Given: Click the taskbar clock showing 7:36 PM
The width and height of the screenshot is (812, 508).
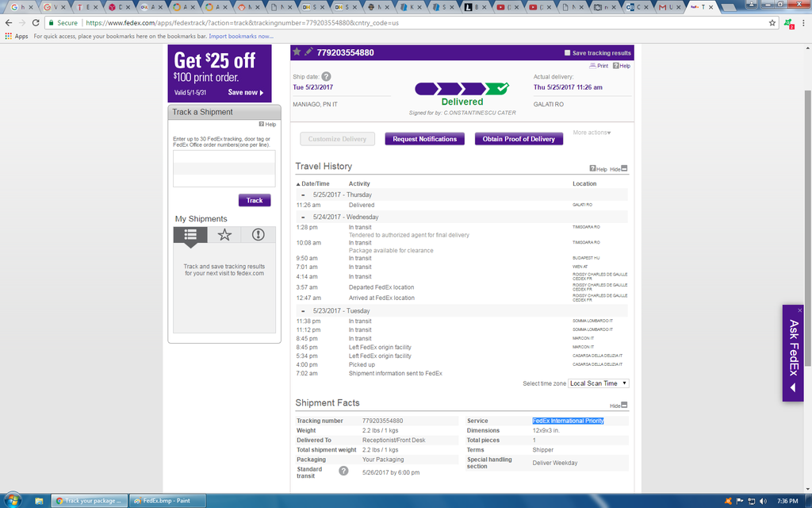Looking at the screenshot, I should [x=787, y=502].
